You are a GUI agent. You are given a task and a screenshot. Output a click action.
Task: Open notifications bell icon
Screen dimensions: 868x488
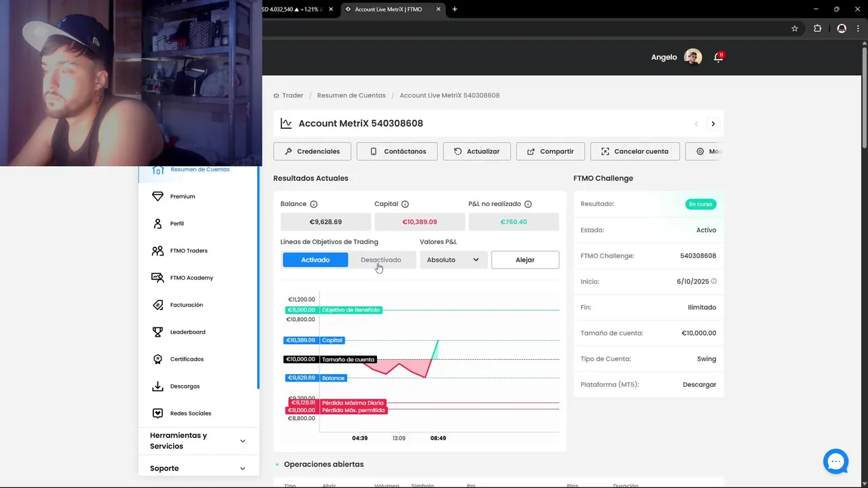coord(718,57)
